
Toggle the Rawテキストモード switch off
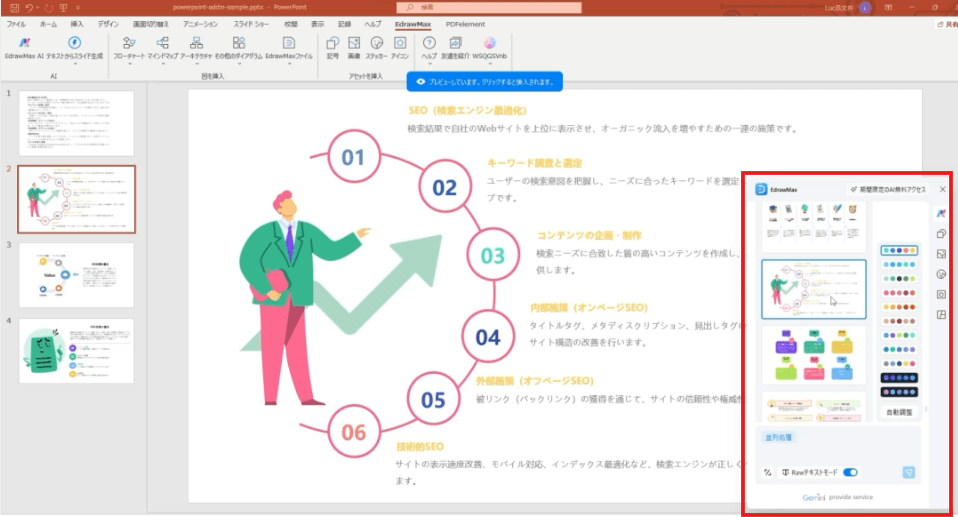click(850, 472)
